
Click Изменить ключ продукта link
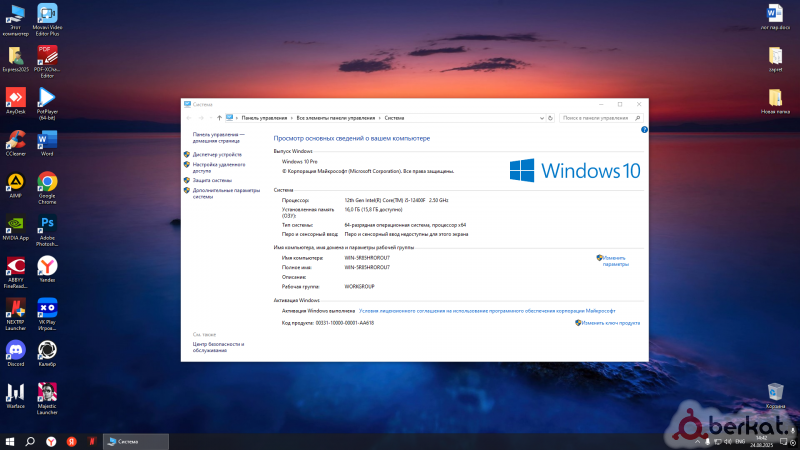pos(610,323)
